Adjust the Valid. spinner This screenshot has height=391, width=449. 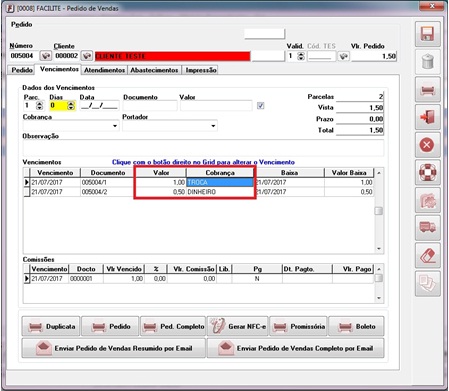coord(301,56)
